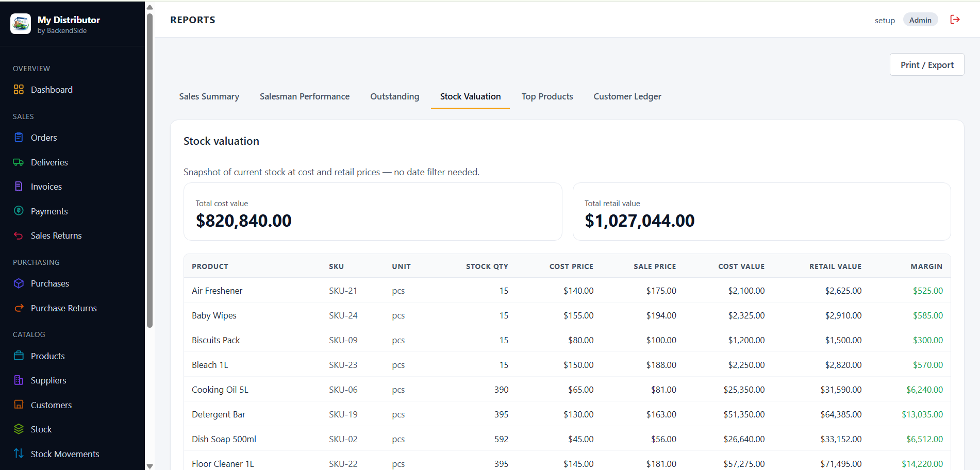Viewport: 980px width, 470px height.
Task: Click the Orders clipboard icon
Action: point(19,138)
